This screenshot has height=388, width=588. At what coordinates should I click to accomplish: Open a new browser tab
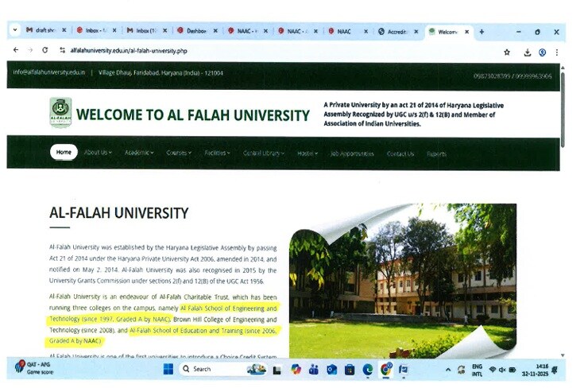coord(482,32)
